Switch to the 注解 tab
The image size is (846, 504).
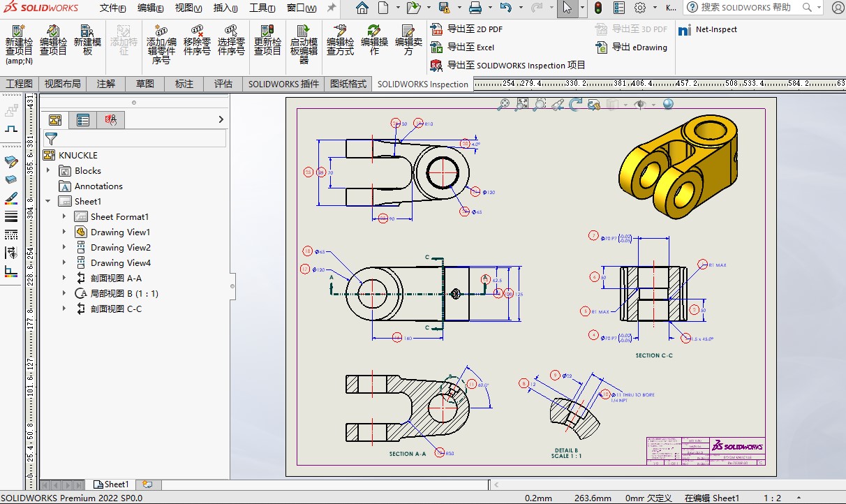(x=106, y=84)
